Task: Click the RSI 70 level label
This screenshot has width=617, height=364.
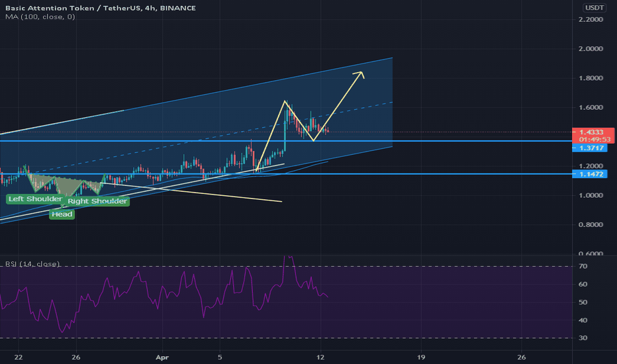Action: (583, 267)
